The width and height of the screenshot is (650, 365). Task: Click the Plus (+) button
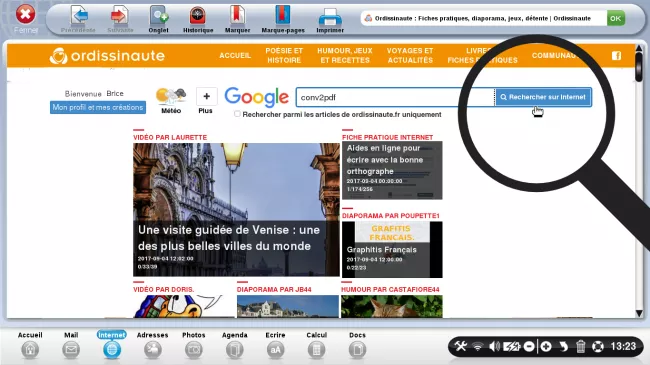pyautogui.click(x=206, y=97)
